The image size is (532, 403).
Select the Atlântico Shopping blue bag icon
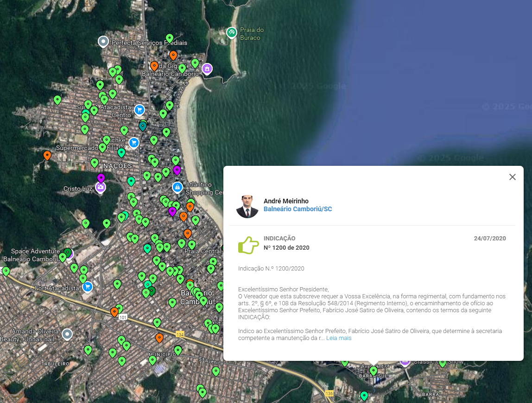tap(177, 187)
